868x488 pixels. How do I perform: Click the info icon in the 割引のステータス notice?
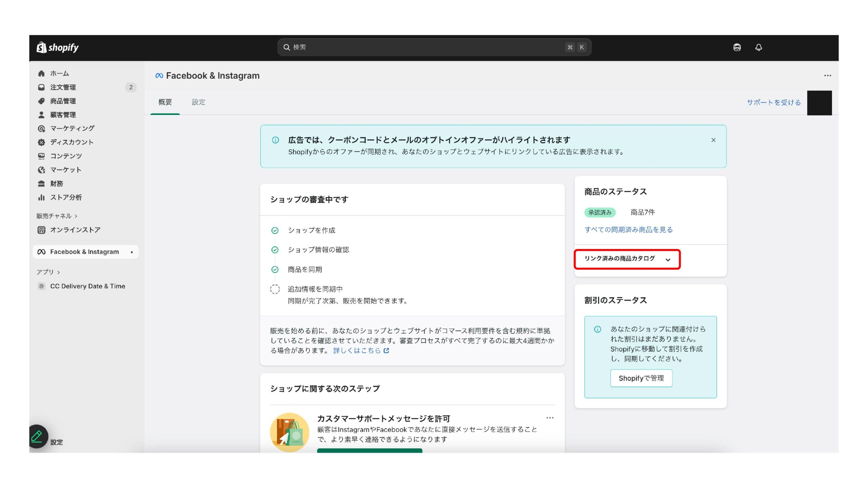pyautogui.click(x=597, y=329)
